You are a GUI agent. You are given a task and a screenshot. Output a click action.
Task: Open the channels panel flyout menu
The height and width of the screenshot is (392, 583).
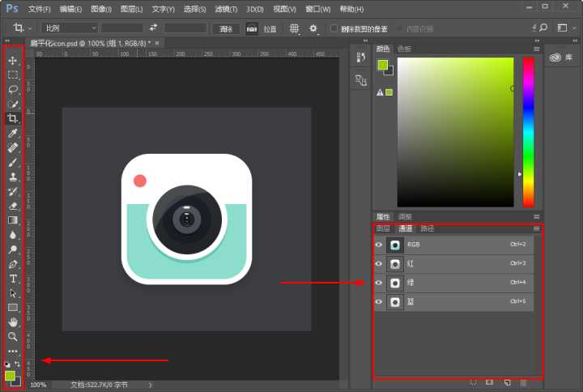tap(536, 228)
